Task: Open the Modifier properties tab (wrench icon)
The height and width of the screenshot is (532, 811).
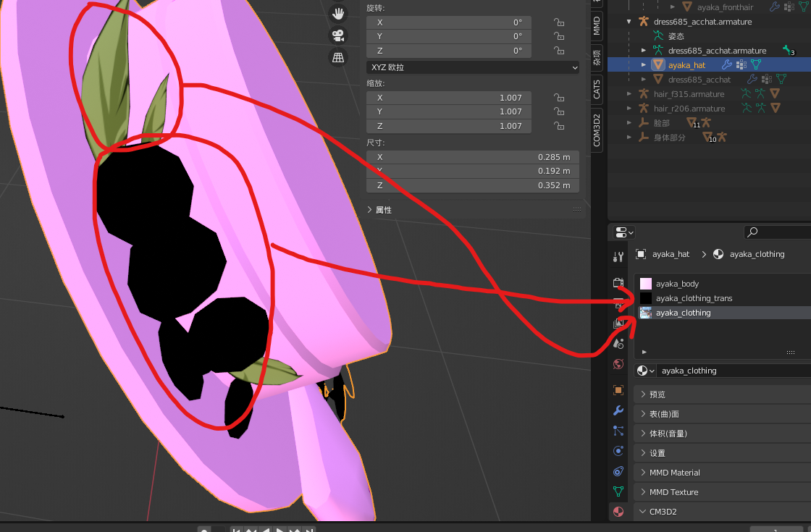Action: point(618,410)
